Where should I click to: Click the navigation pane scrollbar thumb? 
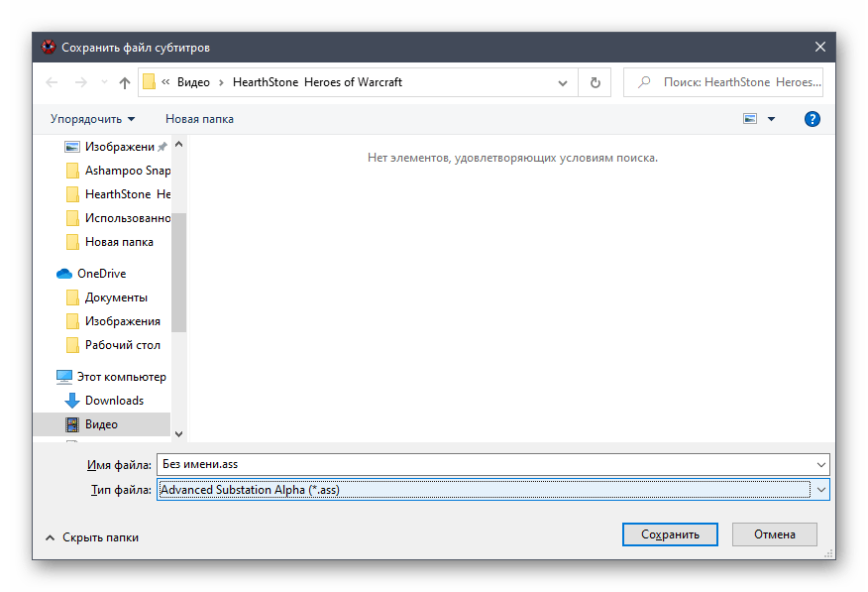tap(178, 273)
